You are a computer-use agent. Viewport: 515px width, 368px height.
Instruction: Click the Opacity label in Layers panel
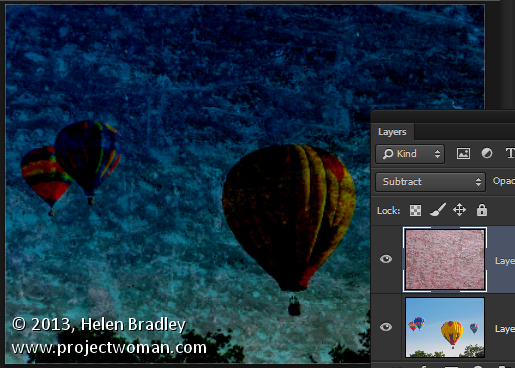click(x=504, y=181)
